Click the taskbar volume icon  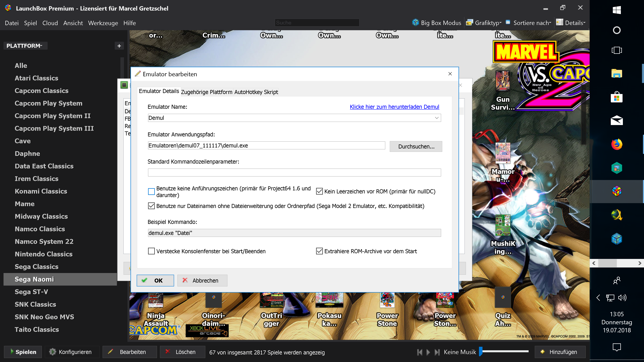click(622, 297)
